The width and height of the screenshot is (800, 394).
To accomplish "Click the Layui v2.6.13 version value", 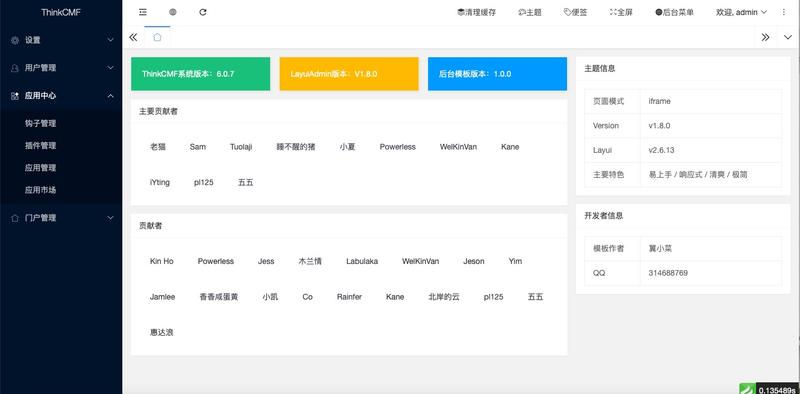I will [661, 150].
